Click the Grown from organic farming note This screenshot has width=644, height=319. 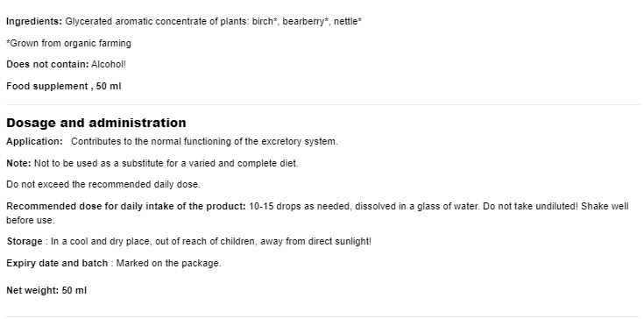point(68,43)
